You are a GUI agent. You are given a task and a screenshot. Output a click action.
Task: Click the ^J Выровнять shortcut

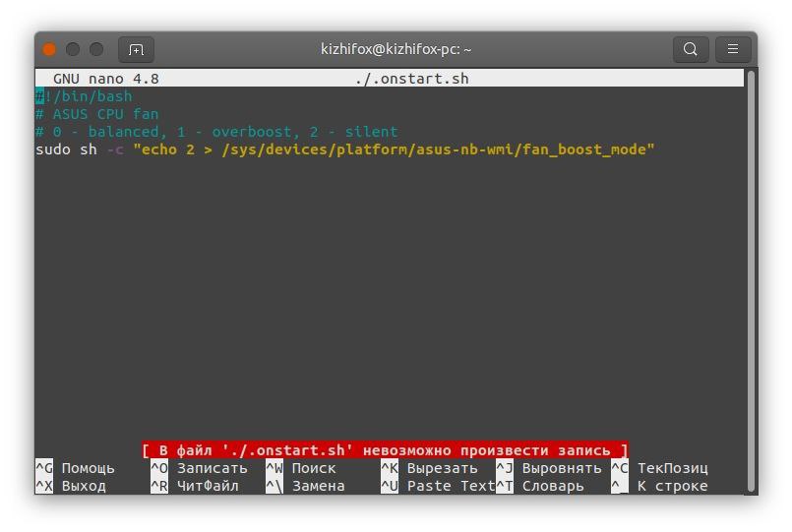pos(549,468)
